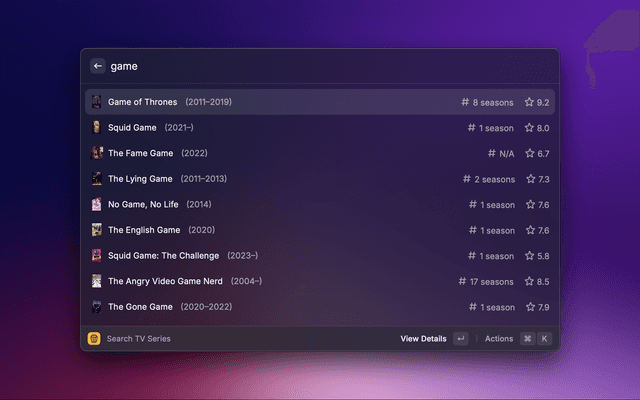Click the Squid Game poster thumbnail
640x400 pixels.
pyautogui.click(x=97, y=128)
